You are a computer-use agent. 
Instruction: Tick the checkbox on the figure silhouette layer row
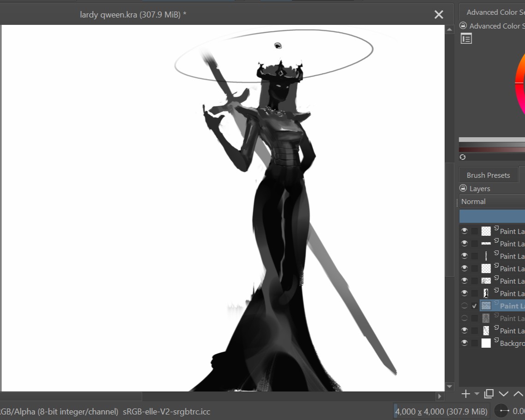tap(474, 293)
